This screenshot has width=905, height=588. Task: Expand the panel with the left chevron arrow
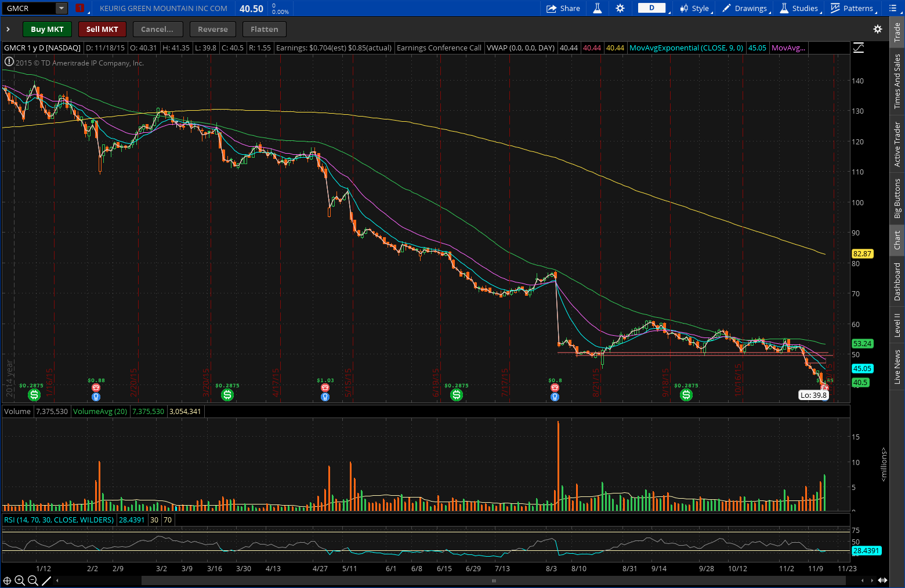[x=8, y=29]
